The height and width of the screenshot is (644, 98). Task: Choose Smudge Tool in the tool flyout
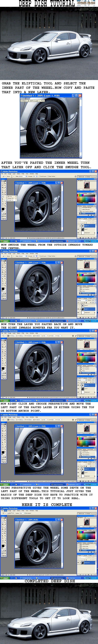(x=10, y=200)
